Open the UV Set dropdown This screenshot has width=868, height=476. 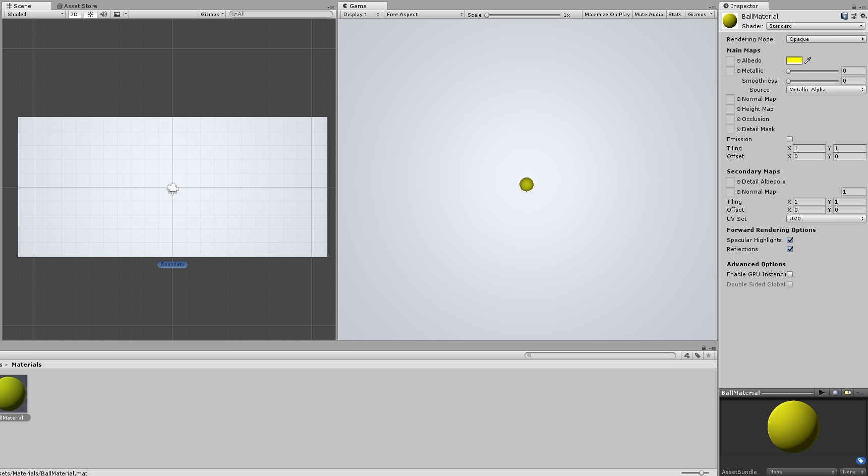[x=826, y=218]
